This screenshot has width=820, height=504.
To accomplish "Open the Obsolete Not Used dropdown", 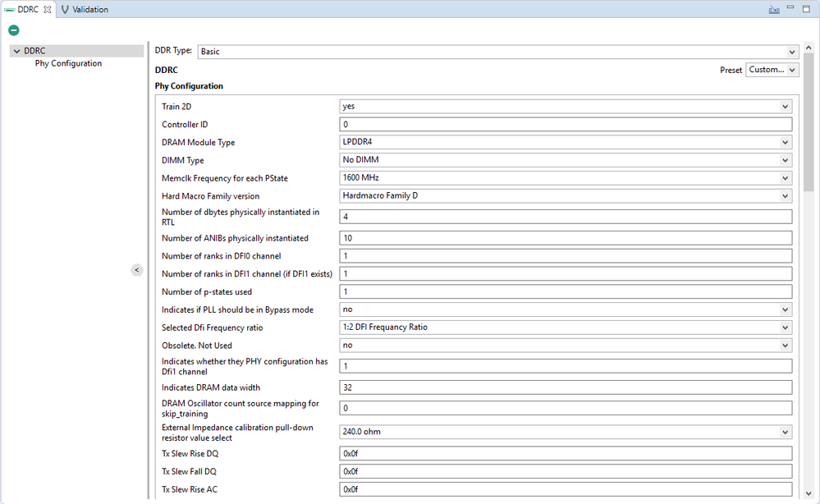I will tap(785, 345).
